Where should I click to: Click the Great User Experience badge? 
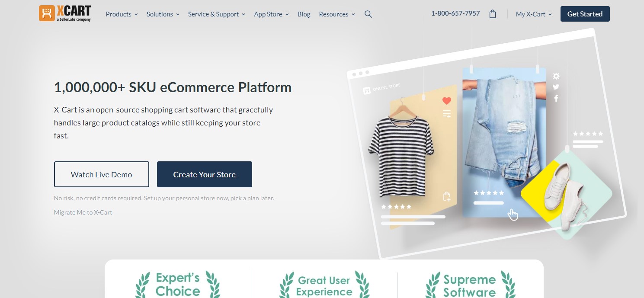(324, 285)
